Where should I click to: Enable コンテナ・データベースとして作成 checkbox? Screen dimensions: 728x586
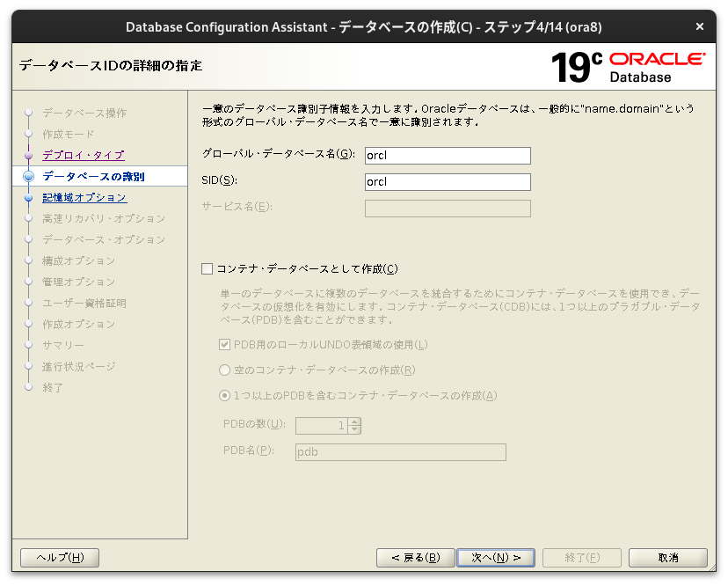click(207, 267)
